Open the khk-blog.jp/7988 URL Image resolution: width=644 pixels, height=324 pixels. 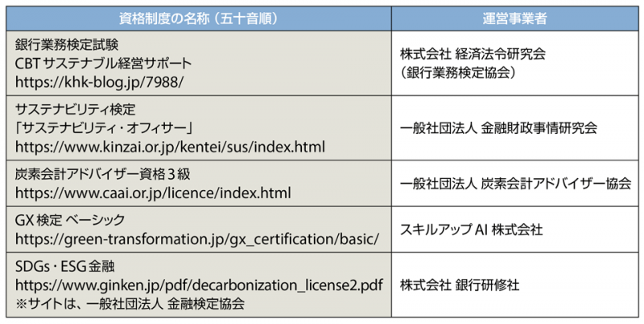(x=99, y=82)
